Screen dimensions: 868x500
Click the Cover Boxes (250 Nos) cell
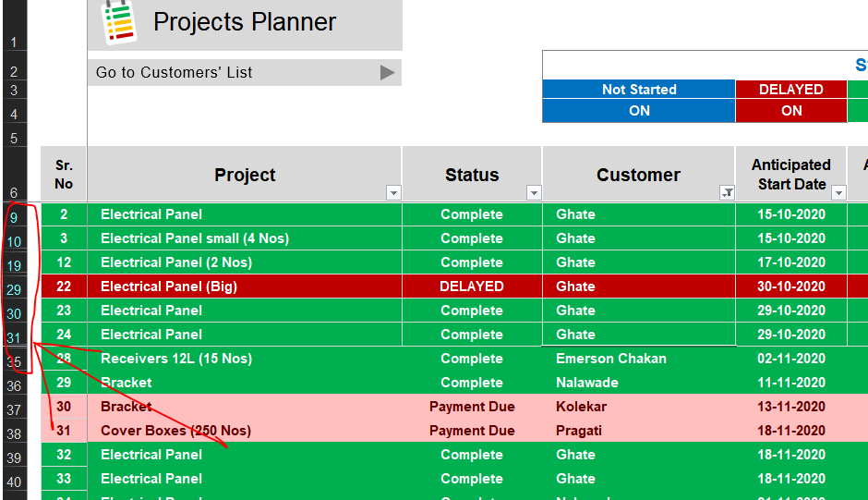175,431
